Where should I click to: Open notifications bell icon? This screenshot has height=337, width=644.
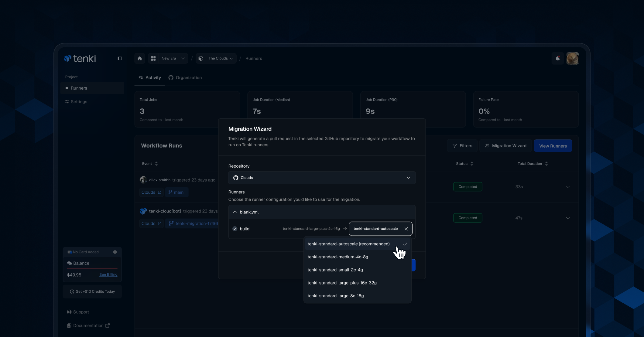click(x=558, y=58)
